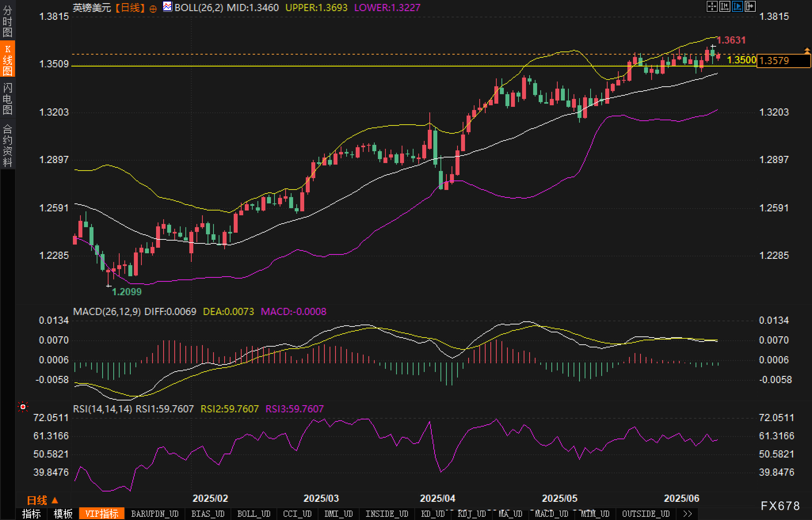The image size is (812, 520).
Task: Switch to 分时图 view in sidebar
Action: point(8,21)
